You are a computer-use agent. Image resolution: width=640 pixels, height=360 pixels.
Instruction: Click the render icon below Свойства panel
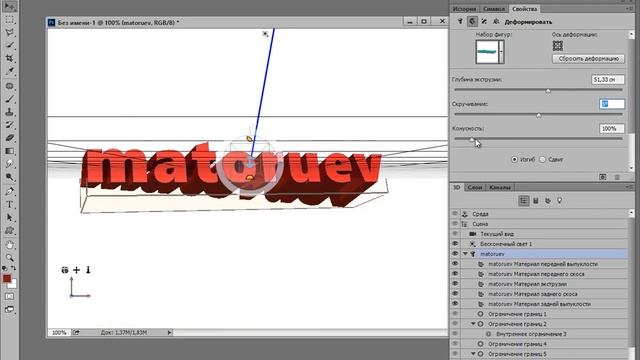click(x=603, y=177)
